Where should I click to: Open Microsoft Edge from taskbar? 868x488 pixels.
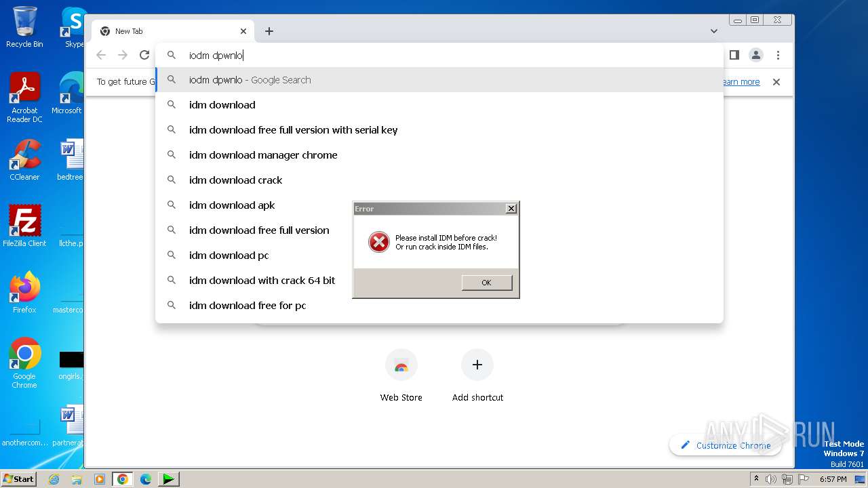pyautogui.click(x=146, y=479)
